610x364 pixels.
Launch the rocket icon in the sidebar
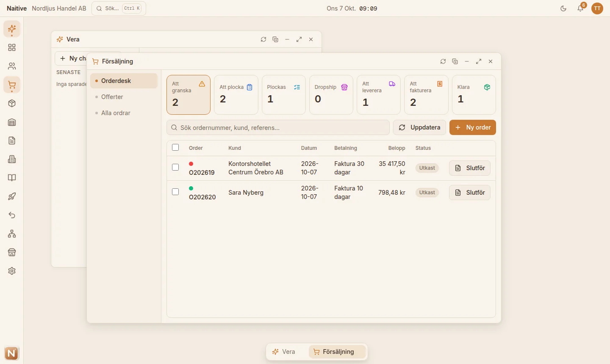(x=12, y=197)
